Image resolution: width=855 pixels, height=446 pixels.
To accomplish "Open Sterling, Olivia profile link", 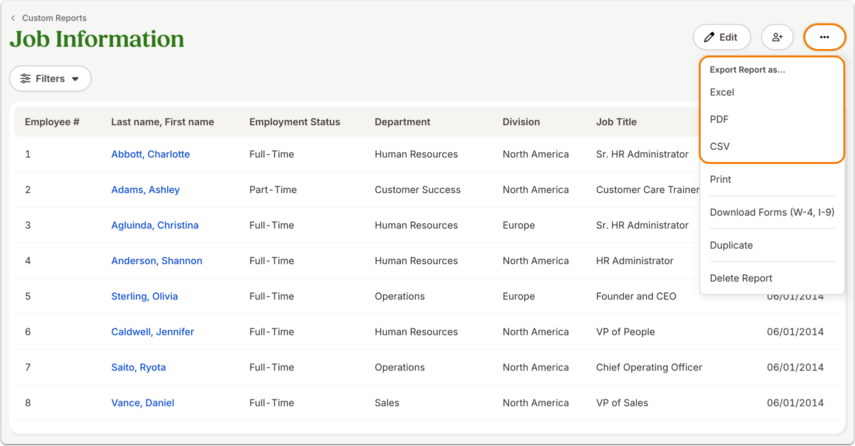I will pyautogui.click(x=144, y=296).
